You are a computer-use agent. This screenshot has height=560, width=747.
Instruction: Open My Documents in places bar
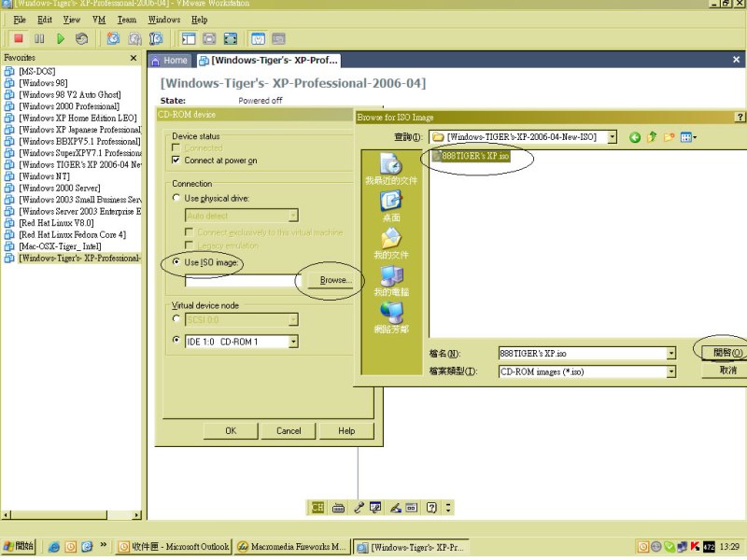coord(391,244)
